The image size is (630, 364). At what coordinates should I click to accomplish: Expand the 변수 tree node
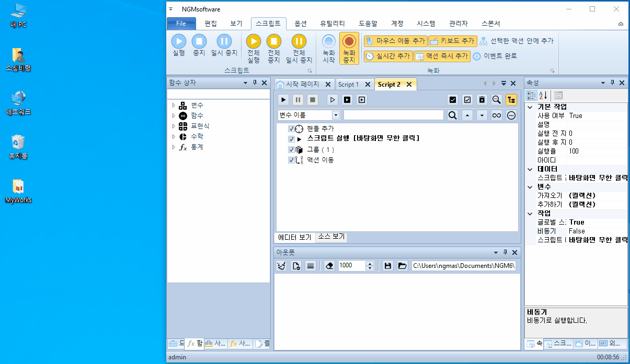point(174,105)
